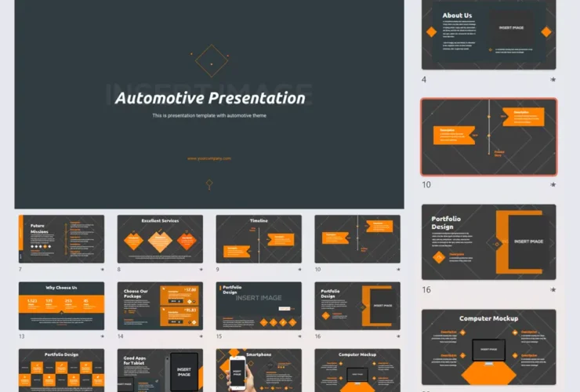
Task: Select slide 15 Portfolio Design with diamonds
Action: tap(259, 306)
